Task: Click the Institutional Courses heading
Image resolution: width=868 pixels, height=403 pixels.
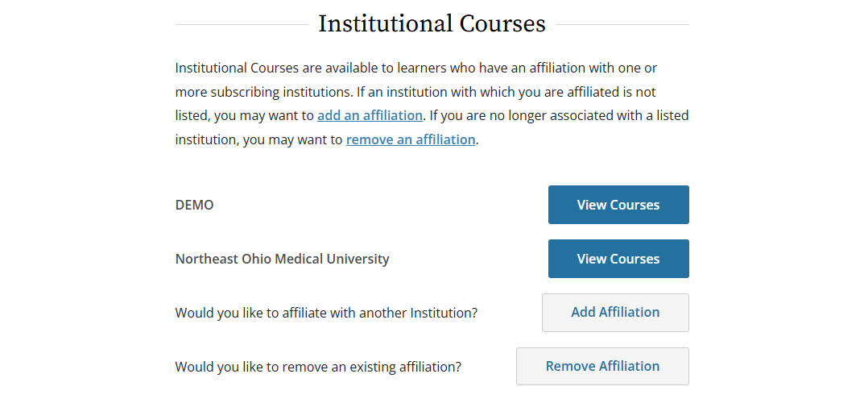Action: (432, 23)
